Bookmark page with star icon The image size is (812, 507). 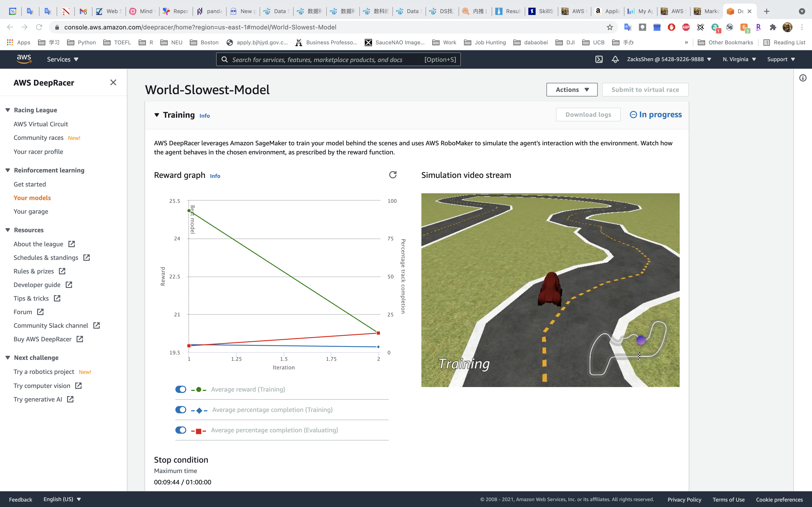coord(610,27)
